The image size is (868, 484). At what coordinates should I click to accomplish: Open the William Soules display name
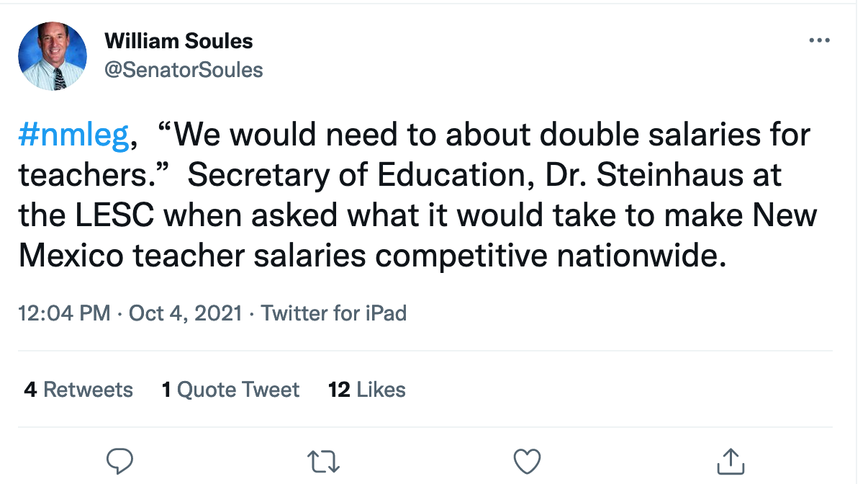178,41
